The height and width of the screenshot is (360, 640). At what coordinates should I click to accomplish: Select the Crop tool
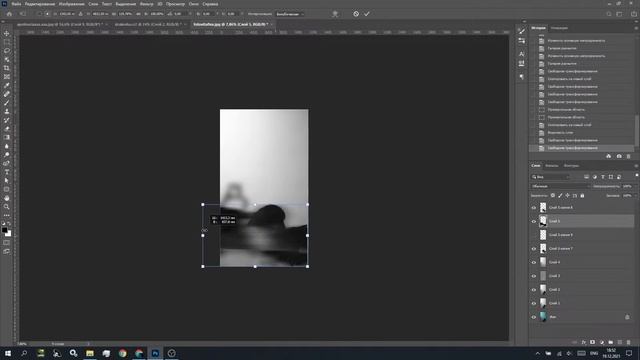pos(7,68)
